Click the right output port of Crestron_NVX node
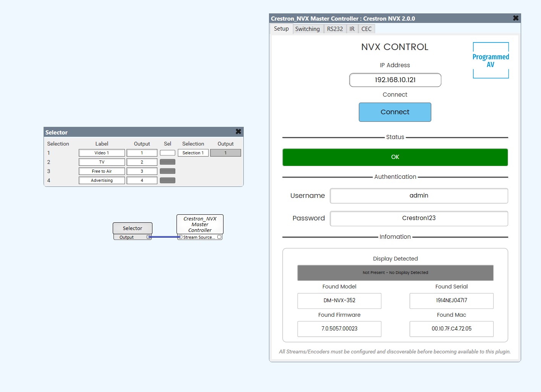Screen dimensions: 541x392 point(219,237)
